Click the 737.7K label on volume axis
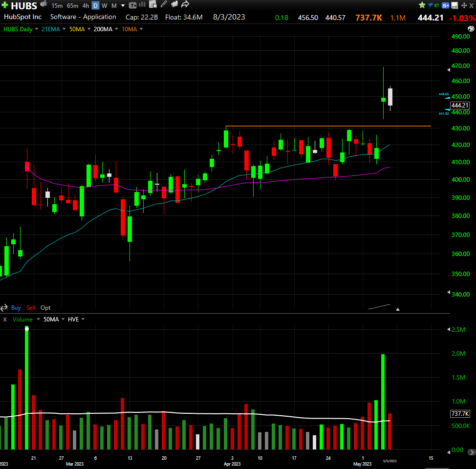Image resolution: width=476 pixels, height=469 pixels. [x=460, y=414]
